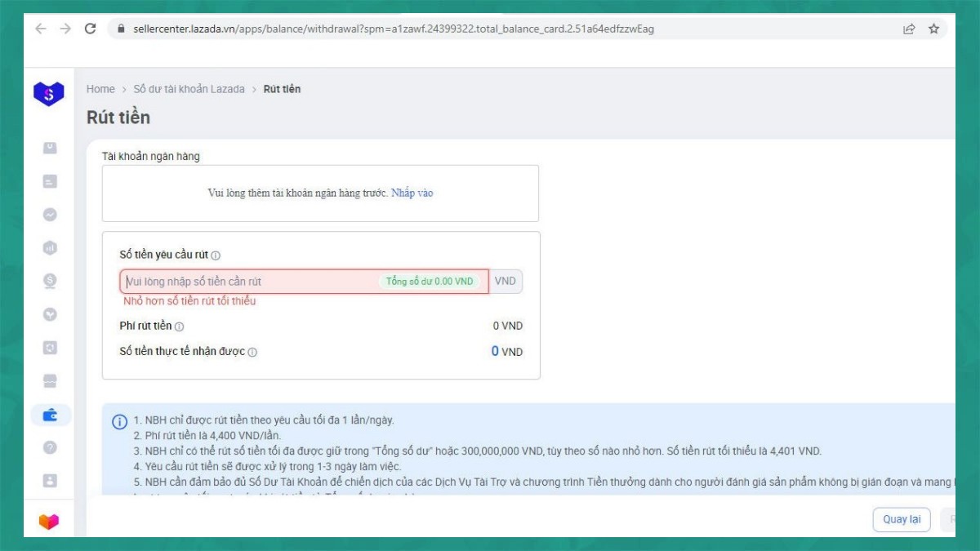Image resolution: width=980 pixels, height=551 pixels.
Task: Open the question mark help sidebar icon
Action: coord(50,447)
